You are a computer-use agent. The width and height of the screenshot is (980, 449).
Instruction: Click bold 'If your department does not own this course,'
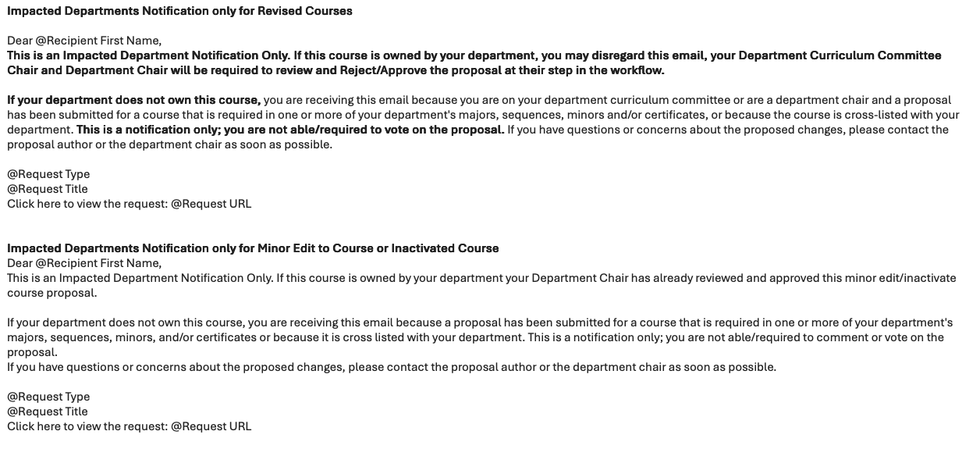[x=133, y=100]
